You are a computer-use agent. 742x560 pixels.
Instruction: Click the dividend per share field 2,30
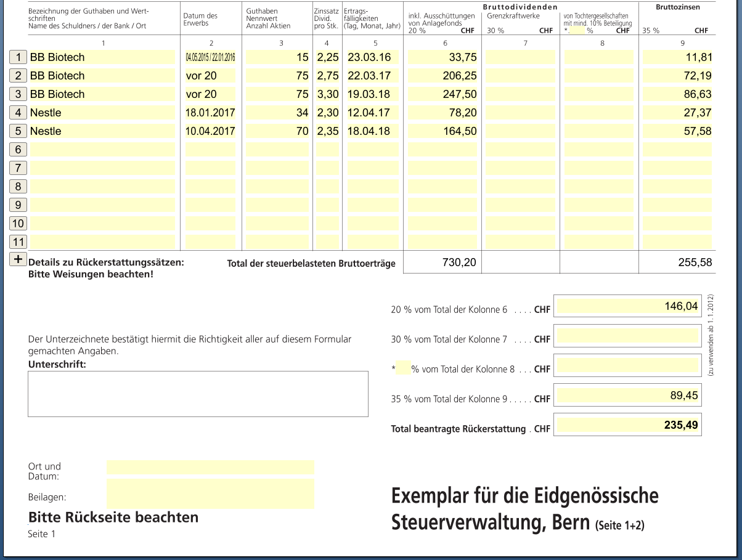[x=328, y=113]
